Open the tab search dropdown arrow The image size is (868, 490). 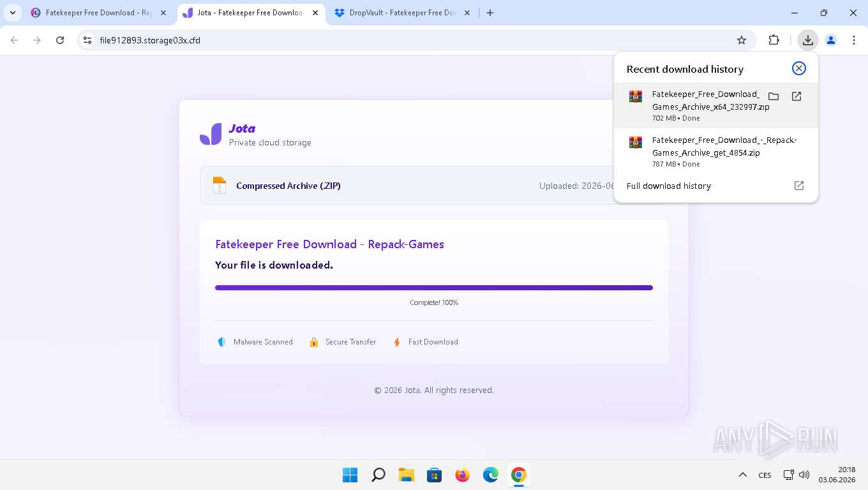click(x=13, y=13)
